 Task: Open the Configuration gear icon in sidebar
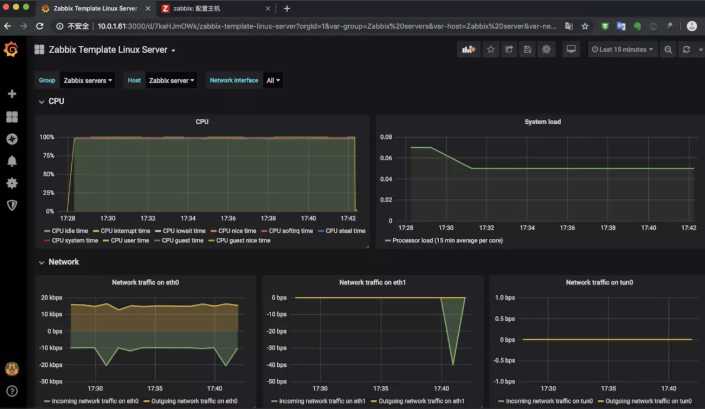click(x=12, y=183)
